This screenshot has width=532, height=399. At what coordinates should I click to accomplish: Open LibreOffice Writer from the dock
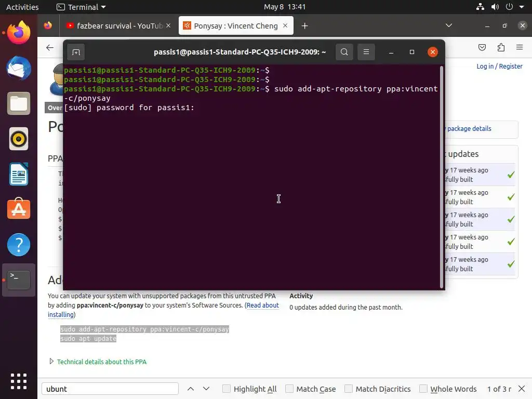(x=19, y=174)
